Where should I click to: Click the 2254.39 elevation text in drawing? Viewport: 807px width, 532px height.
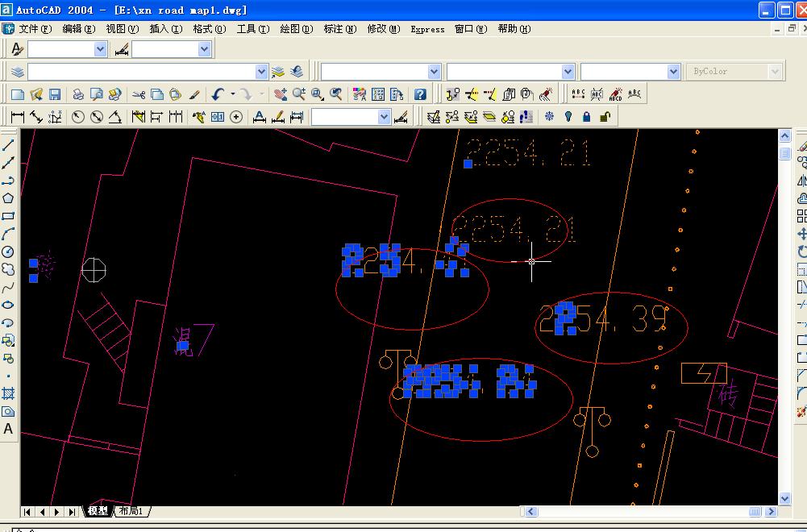[603, 319]
